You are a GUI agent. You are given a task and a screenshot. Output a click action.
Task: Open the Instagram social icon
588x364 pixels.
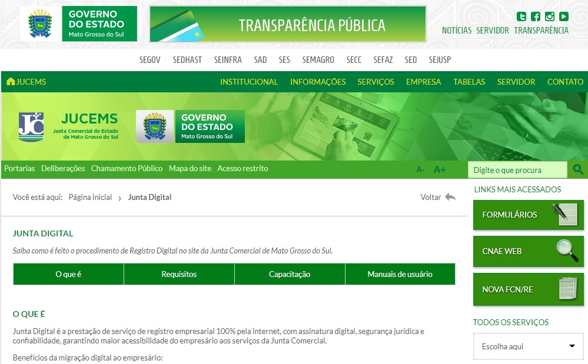pos(550,16)
